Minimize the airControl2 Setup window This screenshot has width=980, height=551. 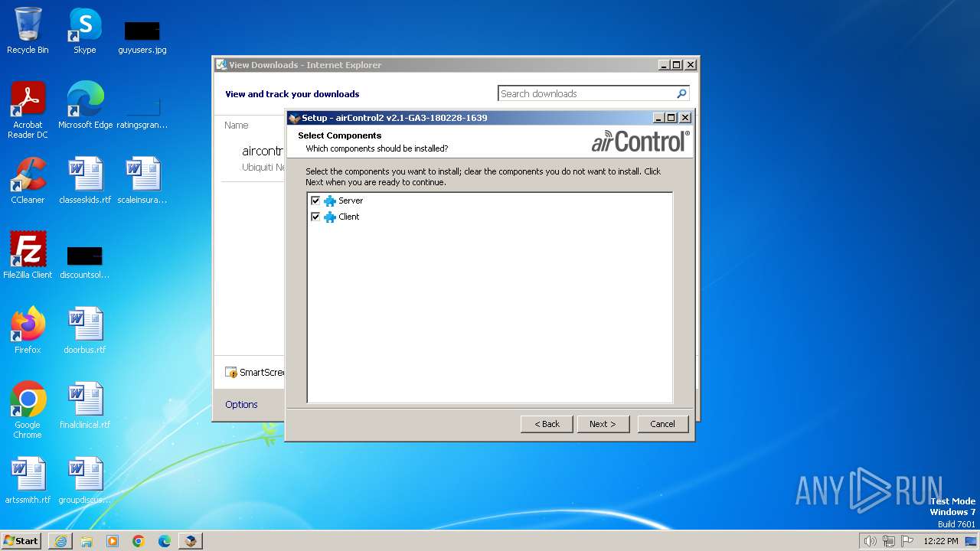coord(658,118)
